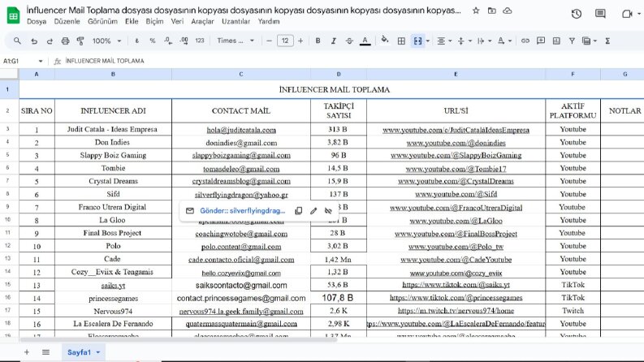Image resolution: width=644 pixels, height=362 pixels.
Task: Expand the merge cells options arrow
Action: tap(427, 41)
